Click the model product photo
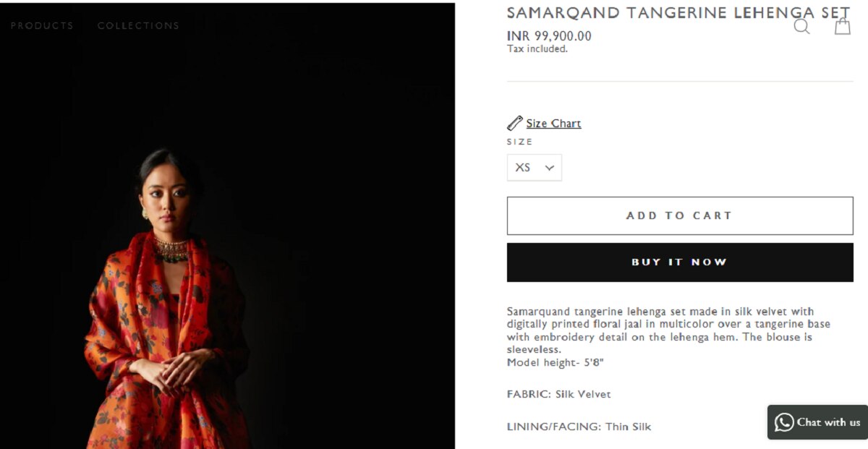This screenshot has height=449, width=868. point(227,226)
